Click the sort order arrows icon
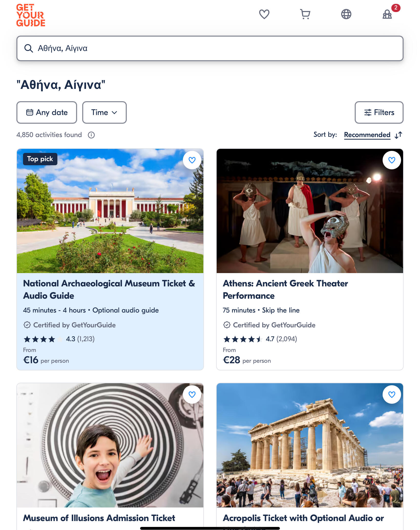This screenshot has width=420, height=530. click(398, 135)
